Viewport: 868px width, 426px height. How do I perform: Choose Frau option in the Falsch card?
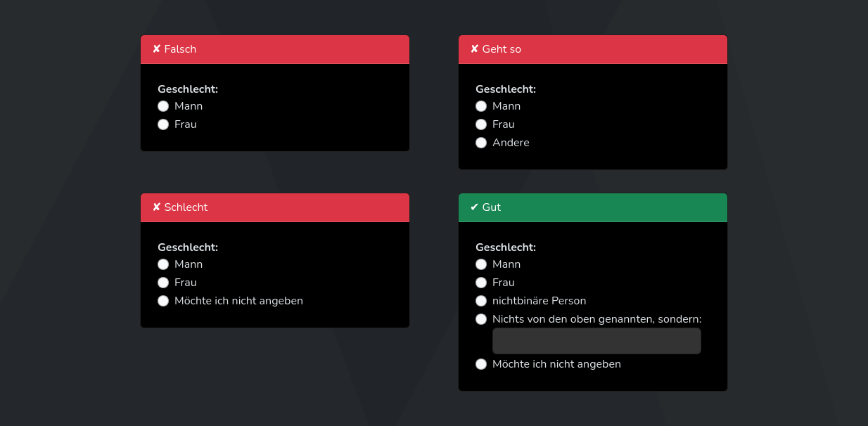pyautogui.click(x=163, y=124)
